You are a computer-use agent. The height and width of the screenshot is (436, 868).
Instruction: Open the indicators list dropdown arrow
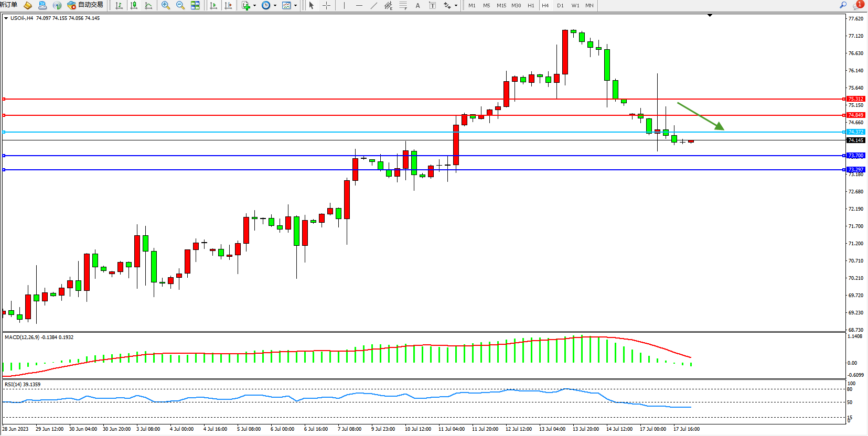[255, 6]
